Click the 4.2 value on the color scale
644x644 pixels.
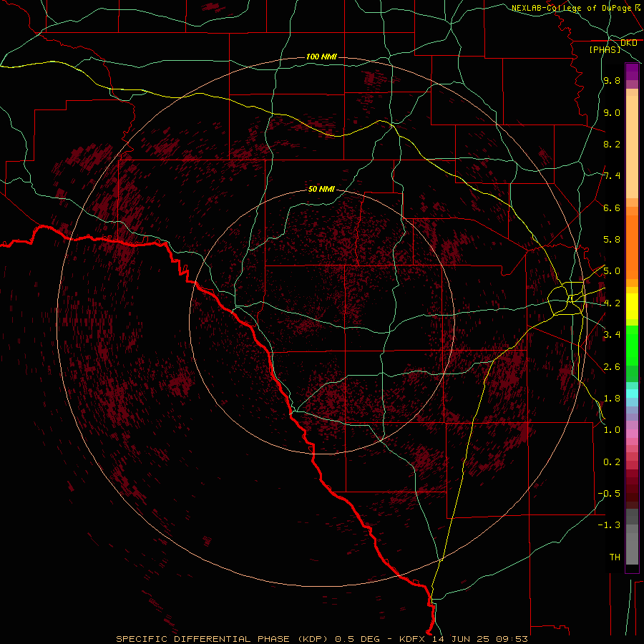[x=612, y=303]
